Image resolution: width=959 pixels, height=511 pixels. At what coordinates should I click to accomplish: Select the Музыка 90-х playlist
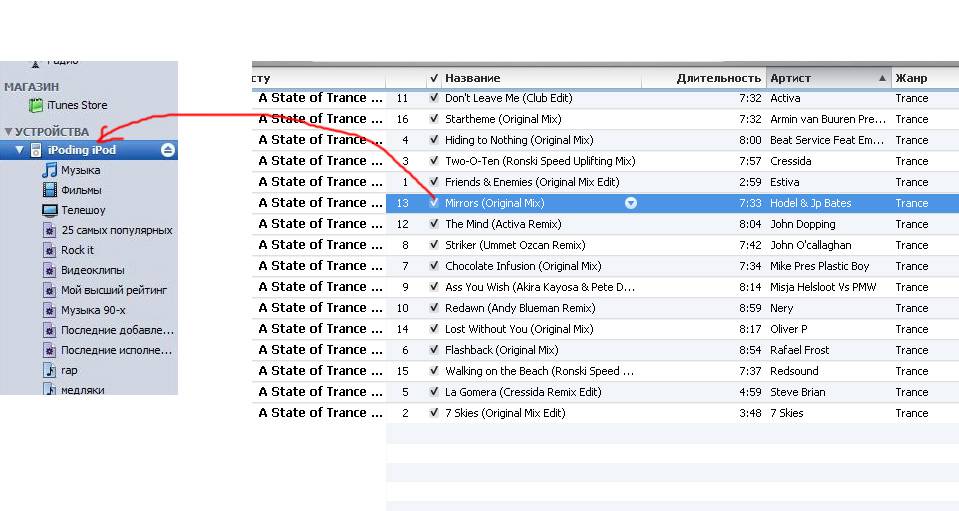[x=93, y=311]
